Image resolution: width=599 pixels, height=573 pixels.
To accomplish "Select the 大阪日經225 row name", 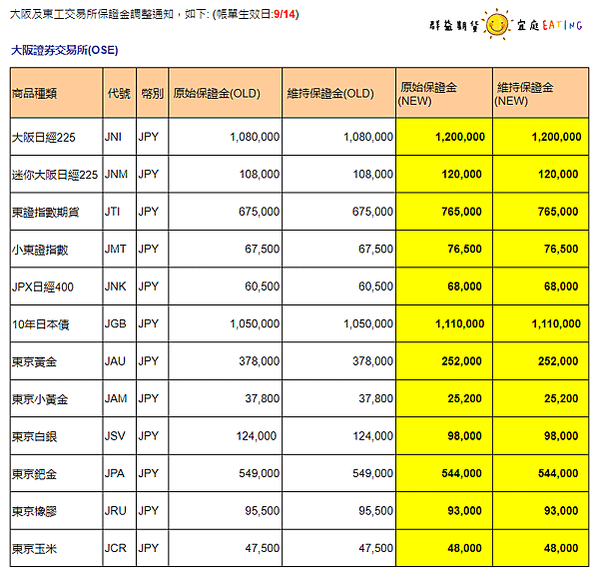I will (44, 137).
